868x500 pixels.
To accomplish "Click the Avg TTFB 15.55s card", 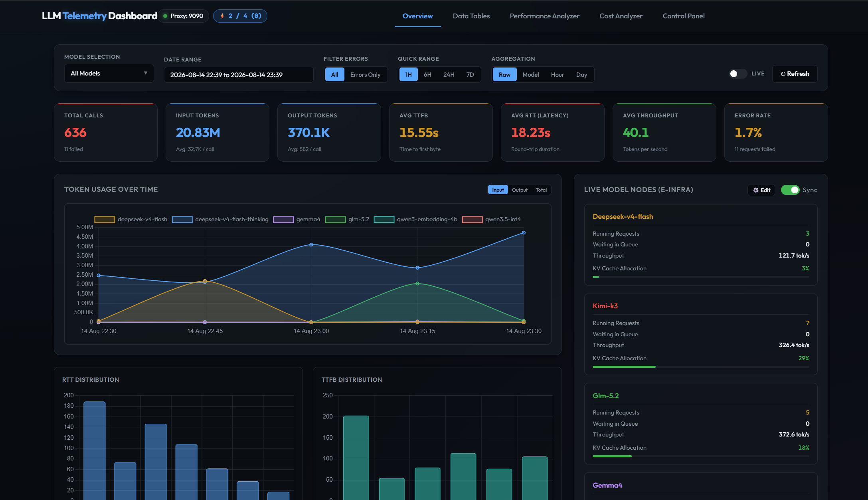I will pos(441,133).
